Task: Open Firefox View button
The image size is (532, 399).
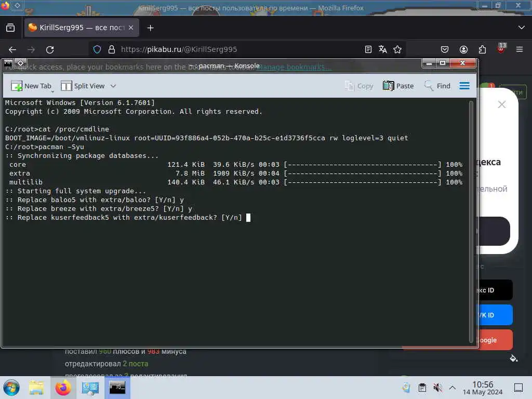Action: pyautogui.click(x=10, y=28)
